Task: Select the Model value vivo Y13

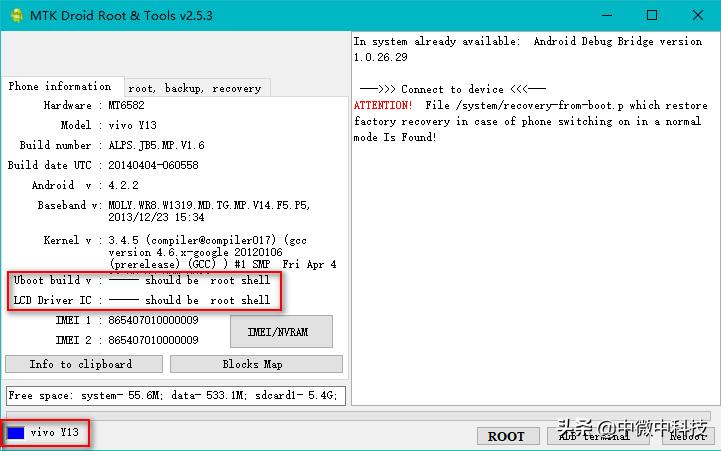Action: point(132,125)
